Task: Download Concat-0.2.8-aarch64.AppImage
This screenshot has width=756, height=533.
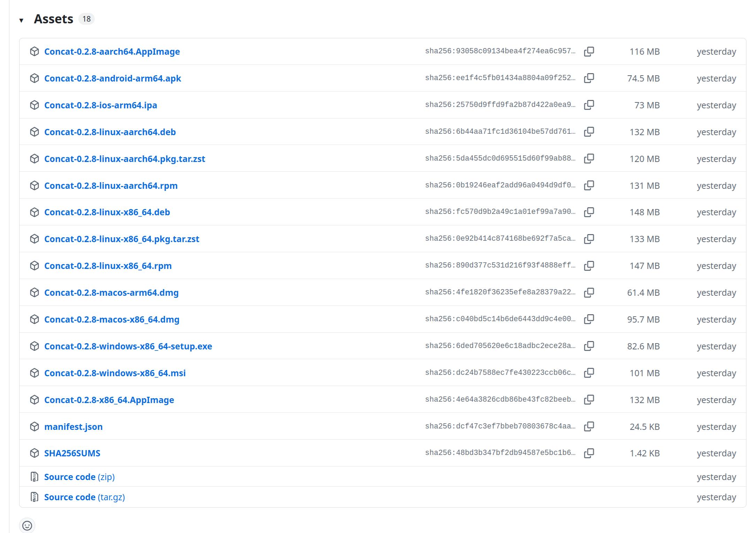Action: click(112, 52)
